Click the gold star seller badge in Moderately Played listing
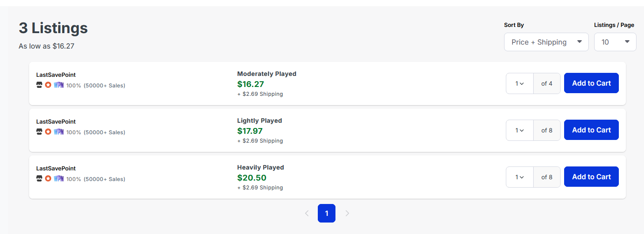The image size is (644, 234). pos(48,85)
